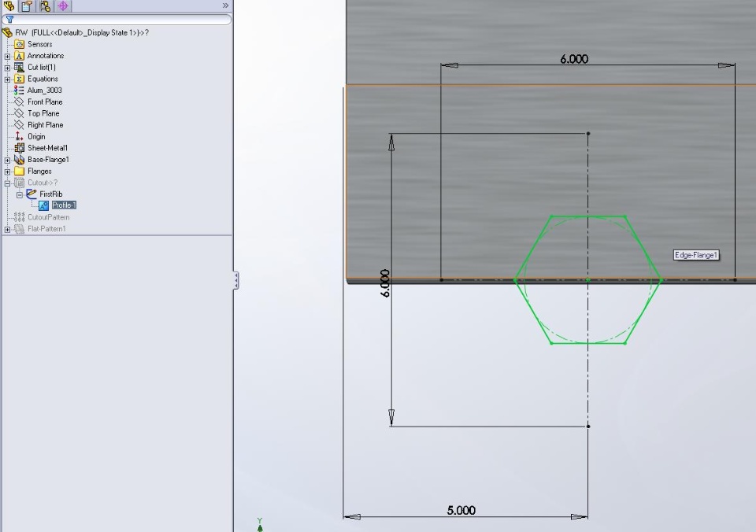Viewport: 756px width, 532px height.
Task: Select the Annotations tree label
Action: point(46,56)
